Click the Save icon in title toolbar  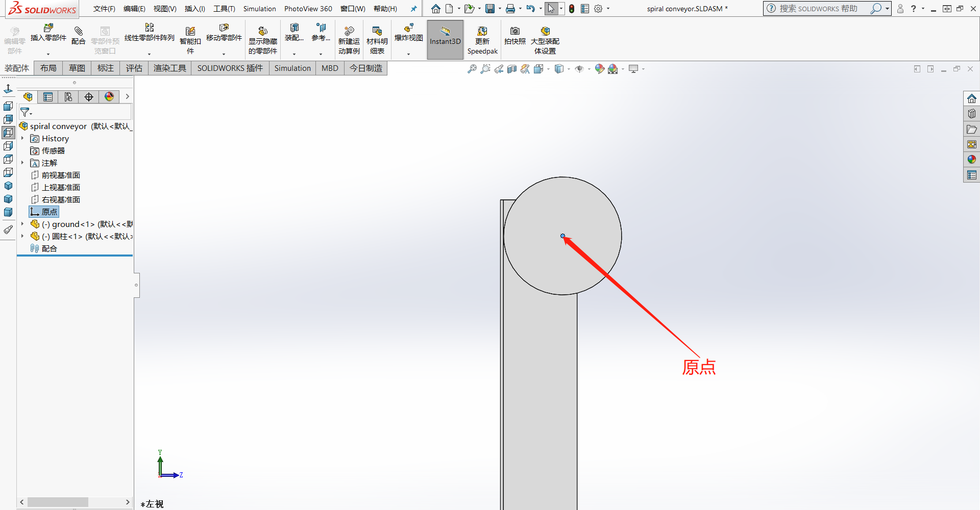coord(490,9)
